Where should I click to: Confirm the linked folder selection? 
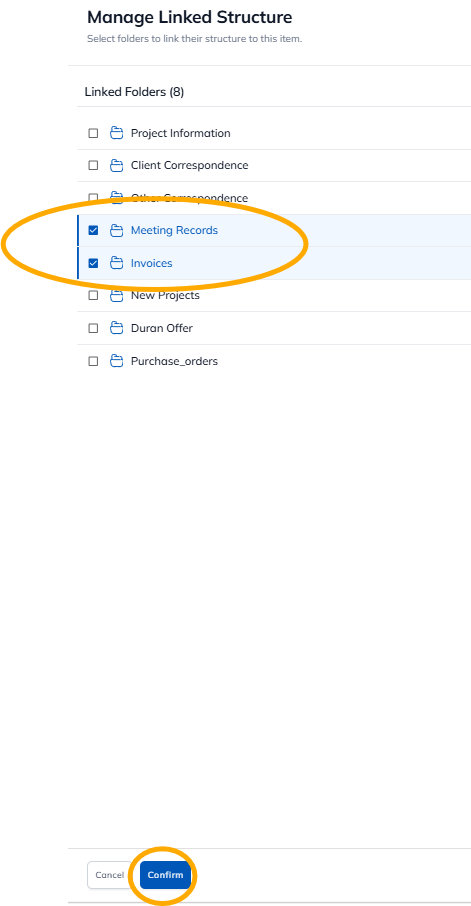tap(165, 875)
